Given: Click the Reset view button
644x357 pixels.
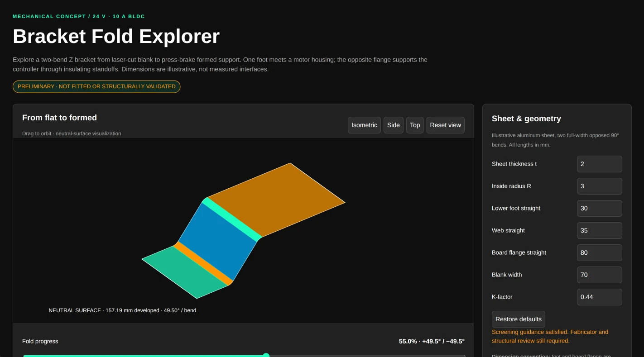Looking at the screenshot, I should tap(446, 125).
